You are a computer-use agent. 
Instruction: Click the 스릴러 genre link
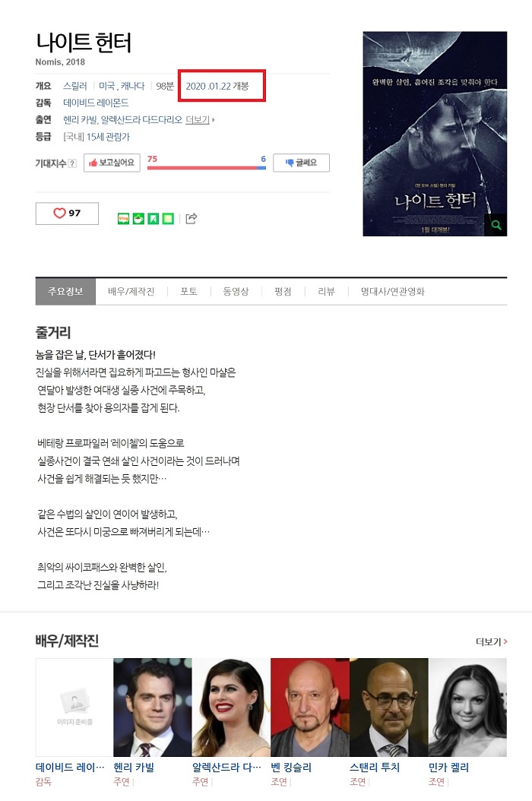[x=74, y=86]
